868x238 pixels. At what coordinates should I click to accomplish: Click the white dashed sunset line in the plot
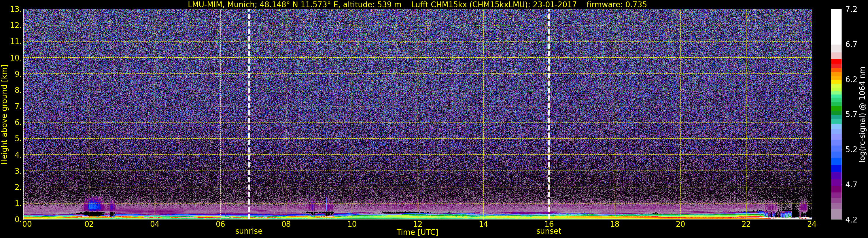point(549,114)
